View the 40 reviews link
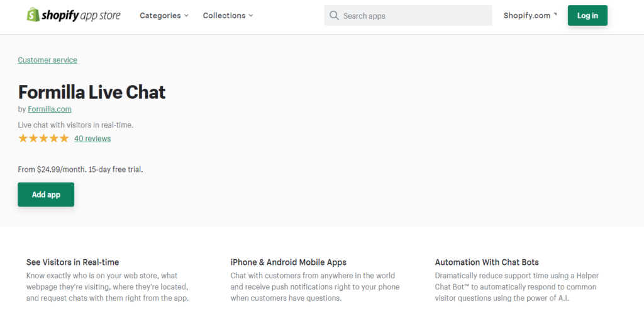644x333 pixels. pos(92,138)
